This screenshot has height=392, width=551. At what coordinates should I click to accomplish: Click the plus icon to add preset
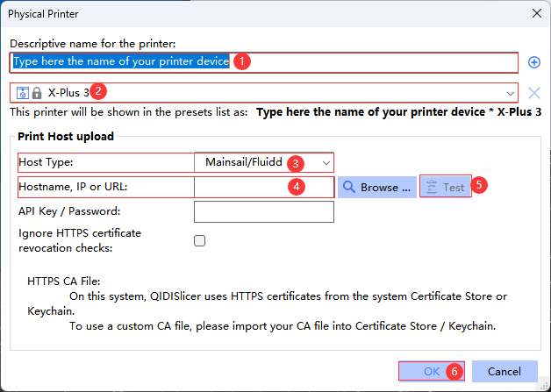click(x=534, y=62)
